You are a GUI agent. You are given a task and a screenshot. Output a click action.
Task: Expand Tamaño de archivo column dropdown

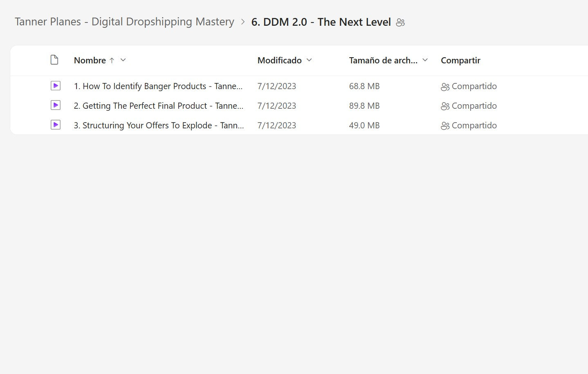pyautogui.click(x=425, y=60)
